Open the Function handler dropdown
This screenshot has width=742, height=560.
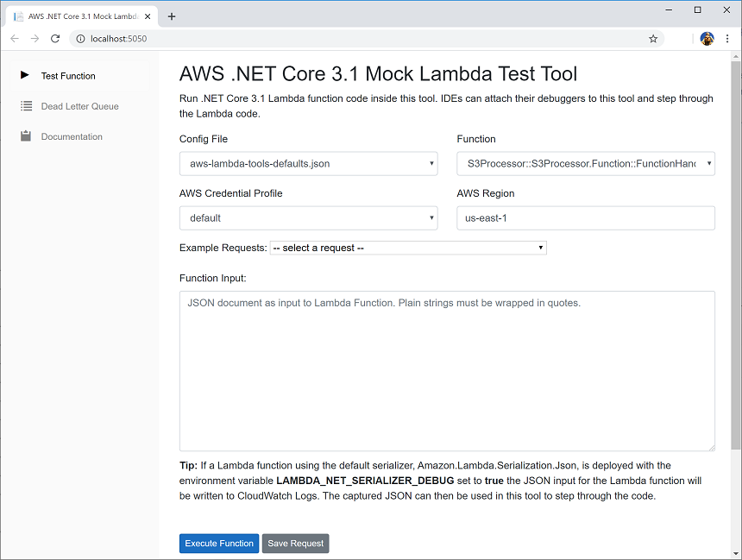click(585, 163)
